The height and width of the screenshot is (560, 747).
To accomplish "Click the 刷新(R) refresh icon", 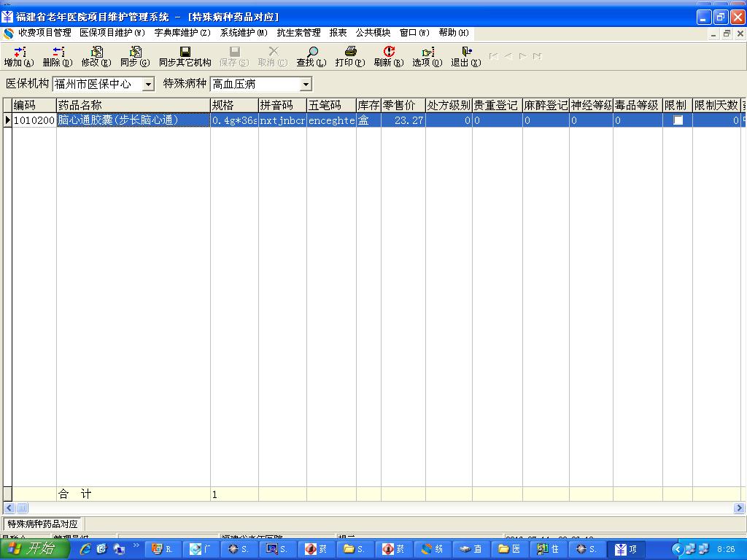I will [x=390, y=52].
